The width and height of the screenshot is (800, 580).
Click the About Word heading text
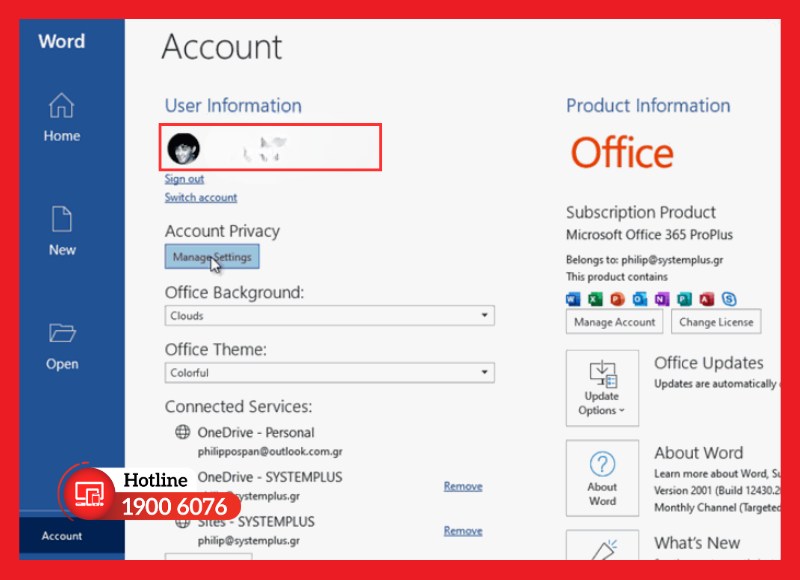point(698,452)
